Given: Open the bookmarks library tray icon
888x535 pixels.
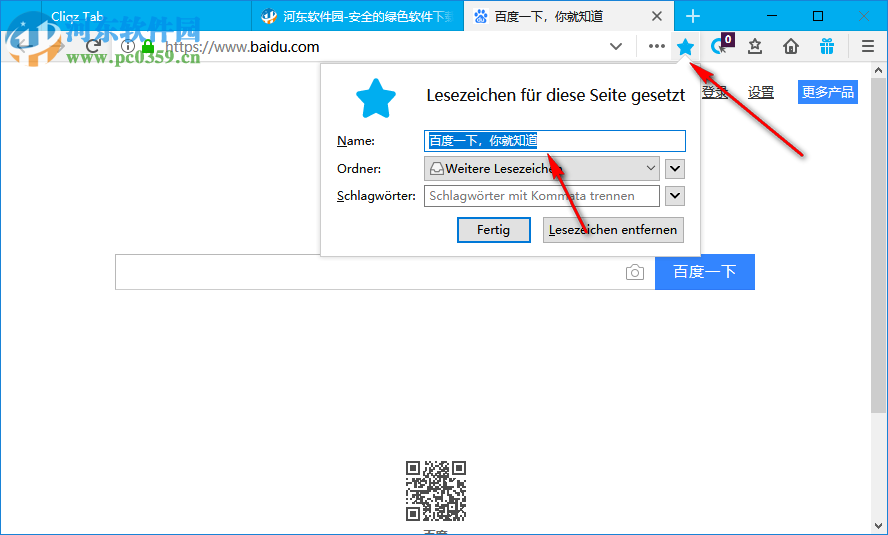Looking at the screenshot, I should tap(754, 46).
